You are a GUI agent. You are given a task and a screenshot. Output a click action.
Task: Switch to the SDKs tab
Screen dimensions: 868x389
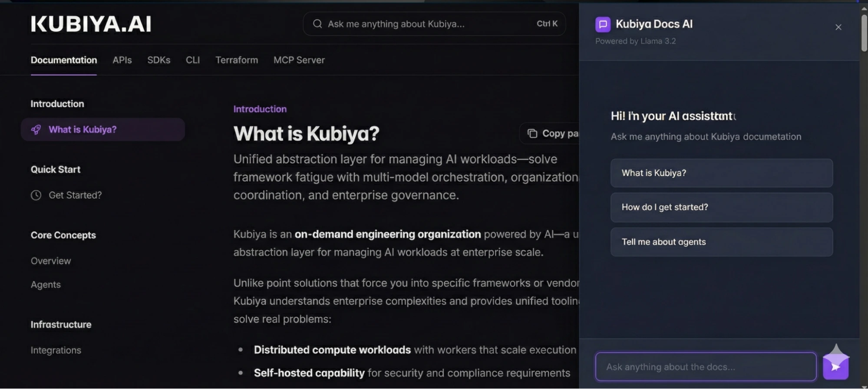(158, 60)
